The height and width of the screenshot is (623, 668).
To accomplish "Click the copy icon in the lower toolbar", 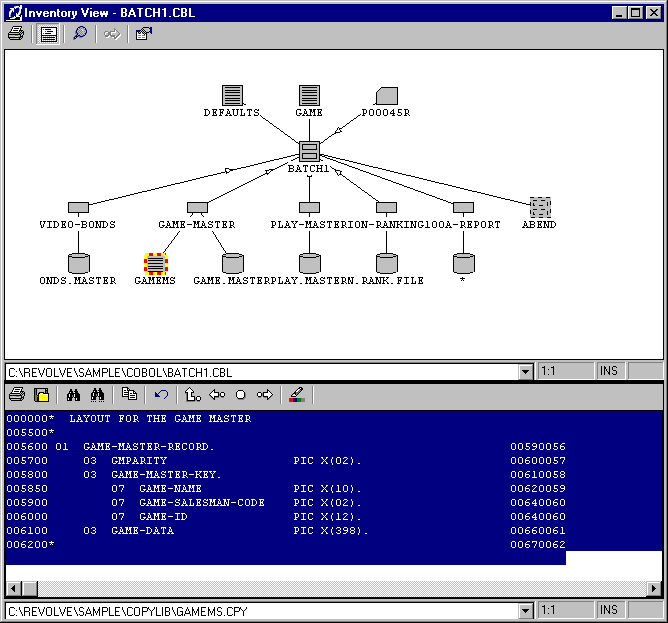I will (x=129, y=395).
